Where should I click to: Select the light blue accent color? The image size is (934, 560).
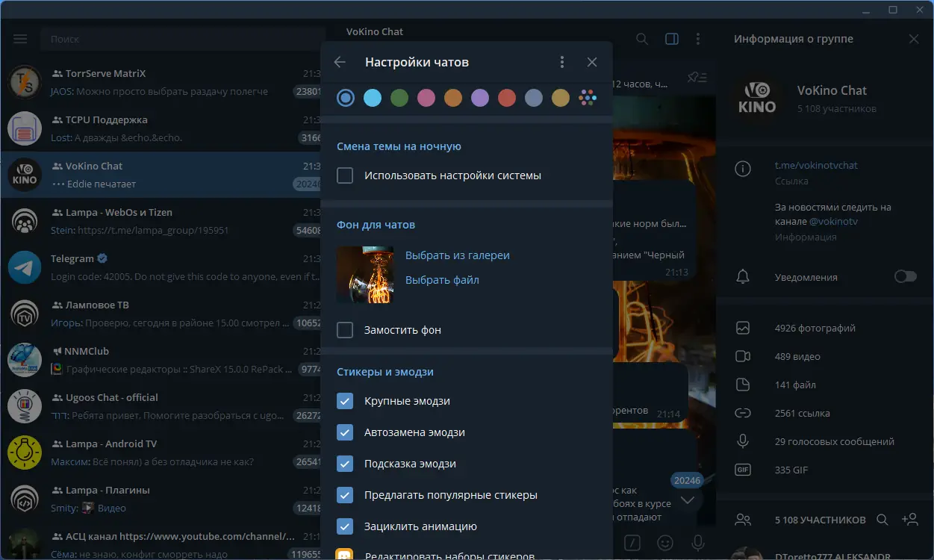click(373, 98)
